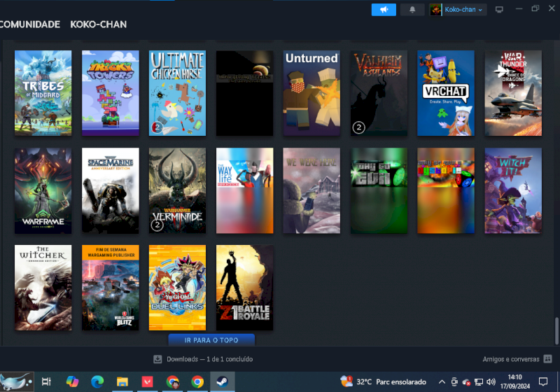Open the COMUNIDADE menu
The width and height of the screenshot is (560, 392).
click(x=29, y=24)
